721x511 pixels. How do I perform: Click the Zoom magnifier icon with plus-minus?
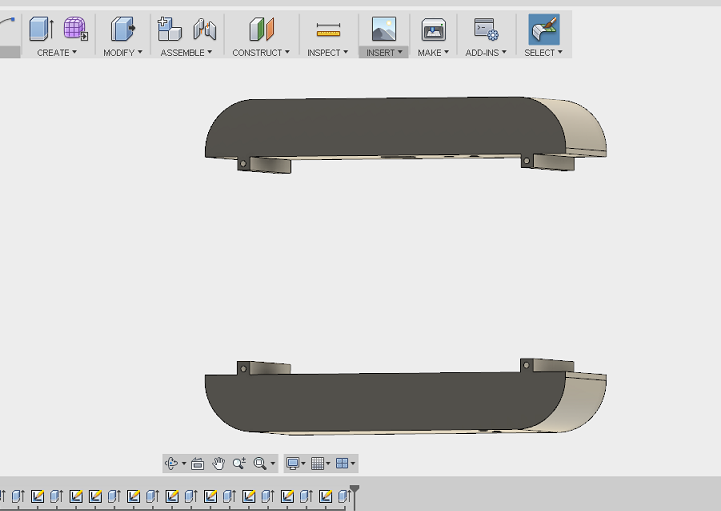239,463
